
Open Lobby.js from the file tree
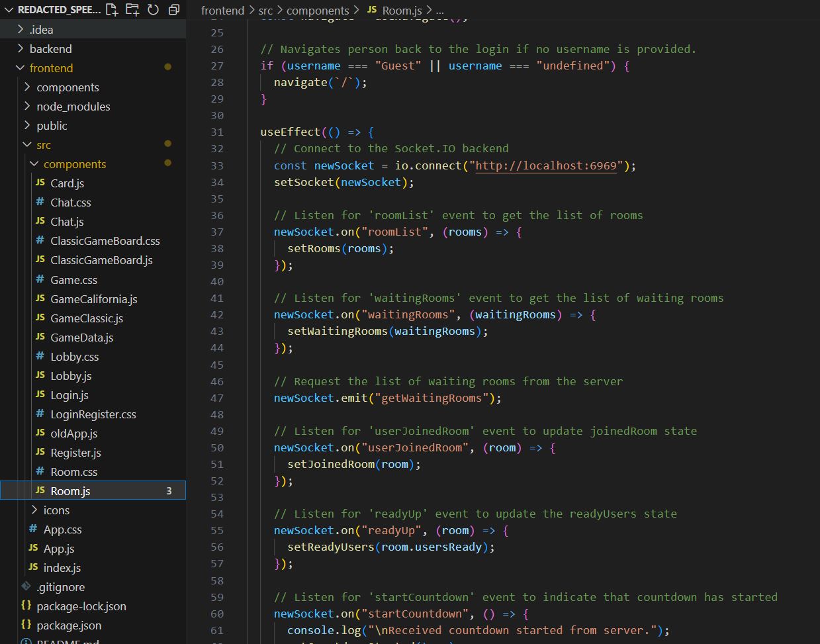(x=71, y=376)
